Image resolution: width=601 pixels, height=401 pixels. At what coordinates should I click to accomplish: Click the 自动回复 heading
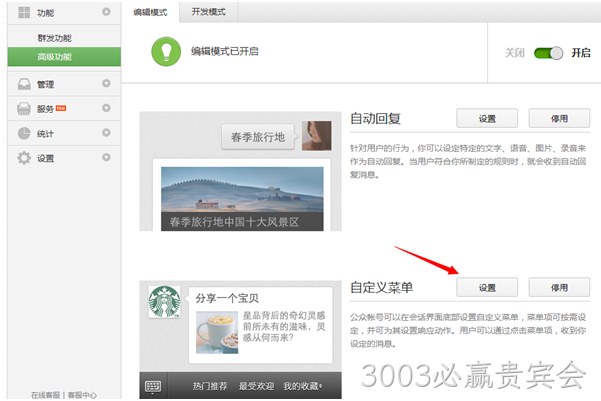click(x=376, y=118)
